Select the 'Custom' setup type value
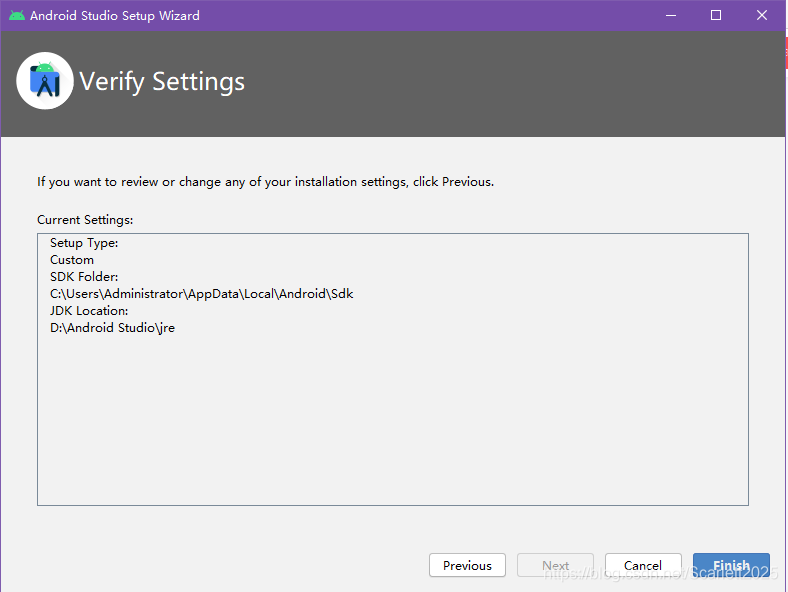Viewport: 788px width, 592px height. tap(72, 260)
